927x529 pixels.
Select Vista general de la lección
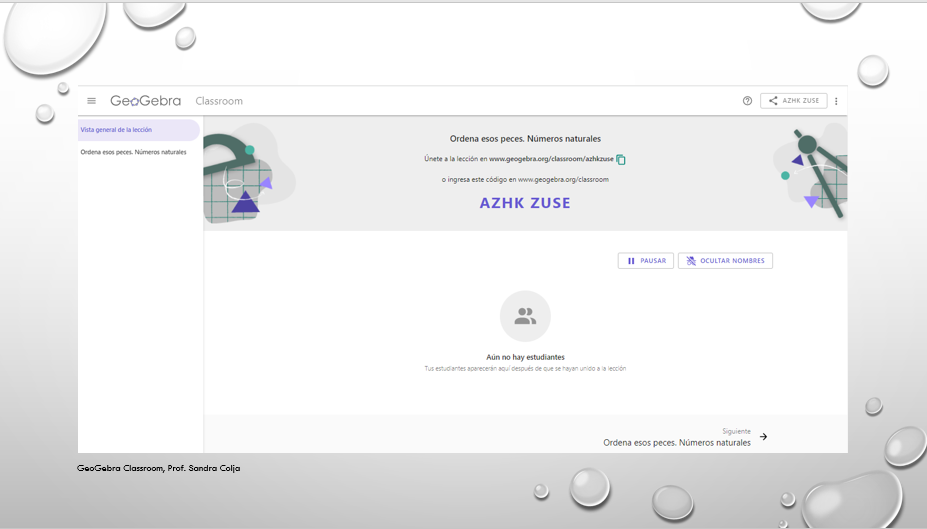tap(138, 130)
